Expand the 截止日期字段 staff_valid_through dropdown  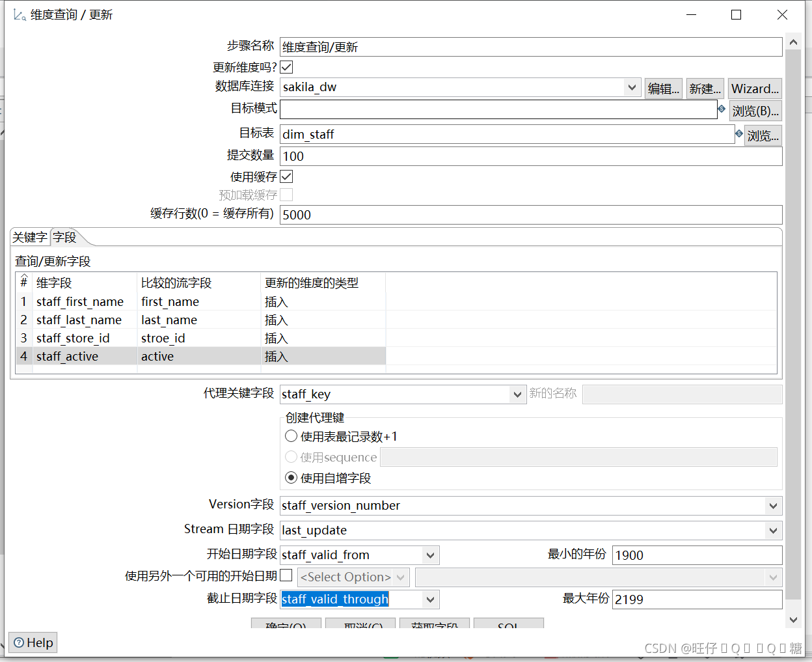pos(430,600)
